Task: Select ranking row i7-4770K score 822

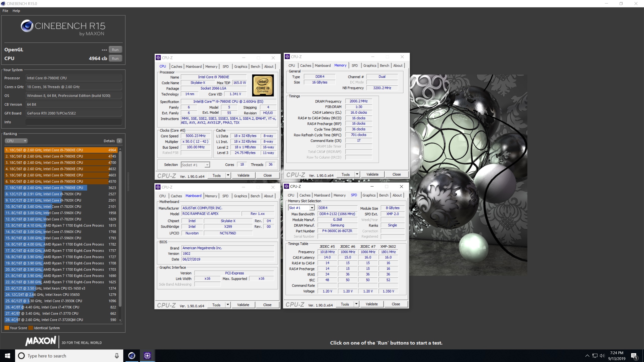Action: [x=61, y=307]
